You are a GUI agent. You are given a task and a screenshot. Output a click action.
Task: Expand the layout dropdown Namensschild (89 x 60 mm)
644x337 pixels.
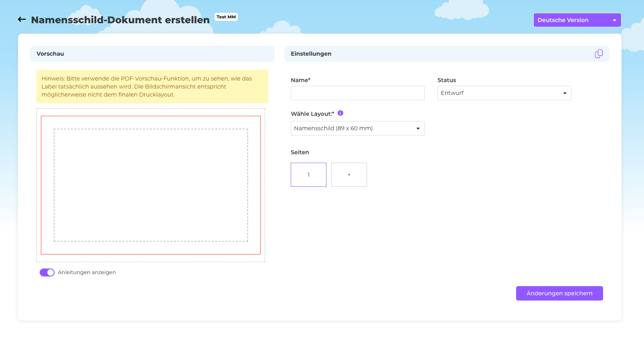357,128
